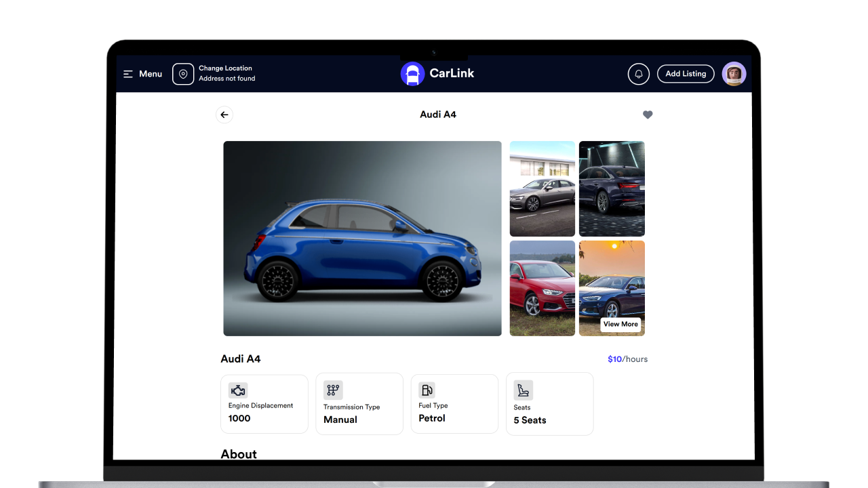Click the View More button
Screen dimensions: 868x488
(x=620, y=324)
